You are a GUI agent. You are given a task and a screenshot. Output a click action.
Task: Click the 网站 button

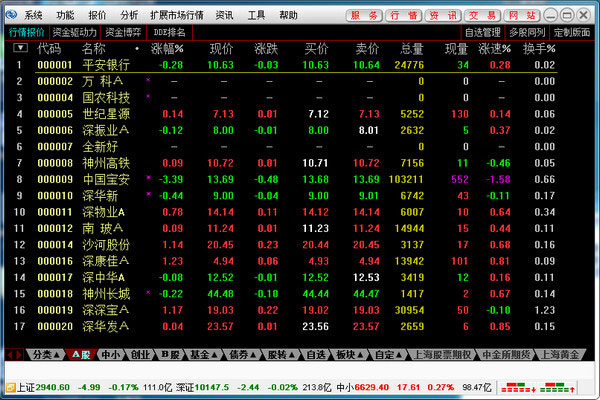coord(522,15)
